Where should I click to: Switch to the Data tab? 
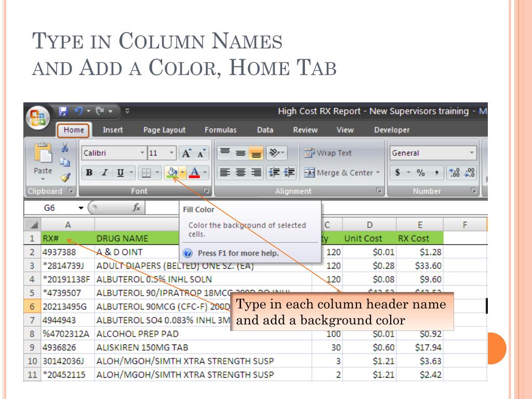(x=265, y=130)
